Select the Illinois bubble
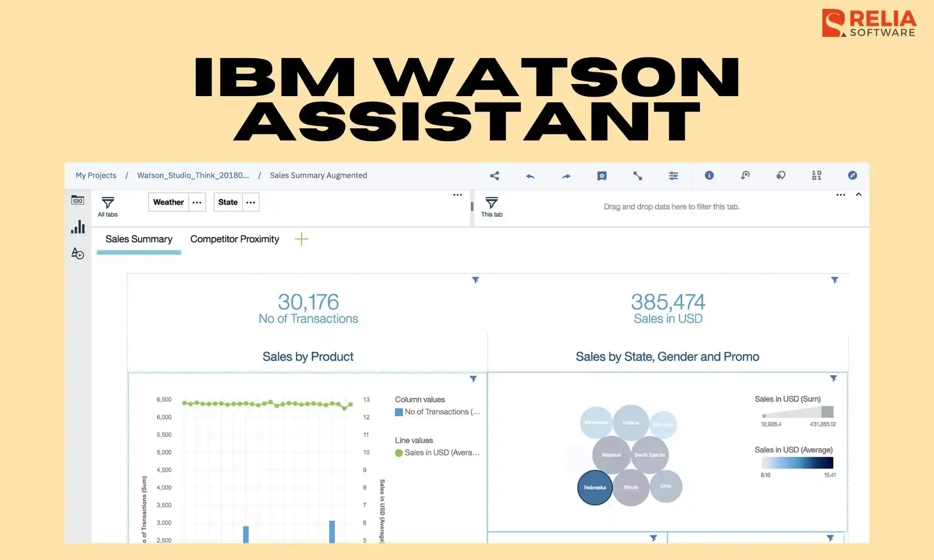Viewport: 934px width, 560px height. pyautogui.click(x=631, y=488)
